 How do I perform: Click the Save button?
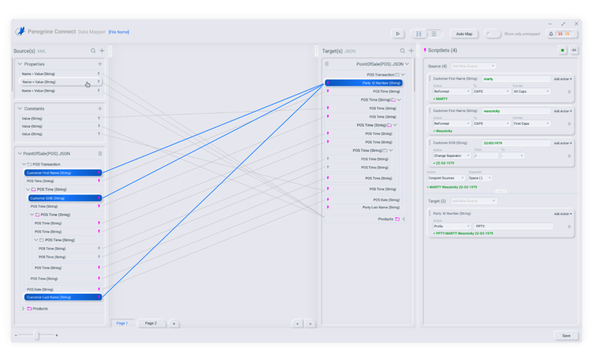566,336
